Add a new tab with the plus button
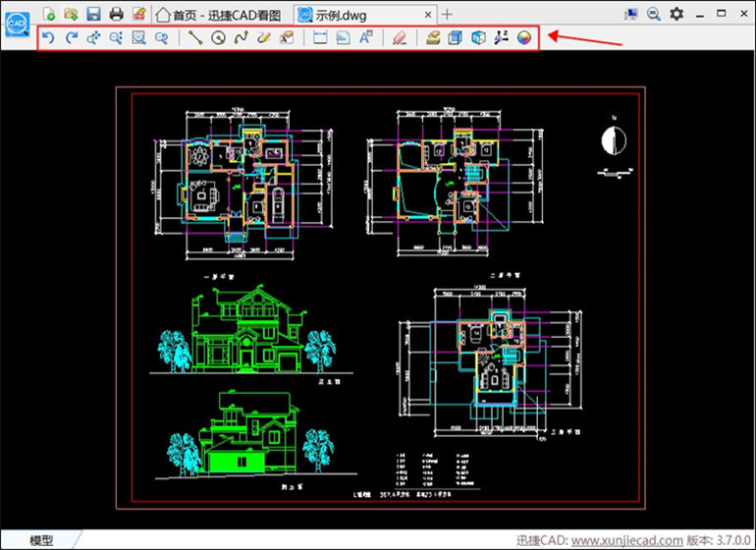 tap(447, 15)
